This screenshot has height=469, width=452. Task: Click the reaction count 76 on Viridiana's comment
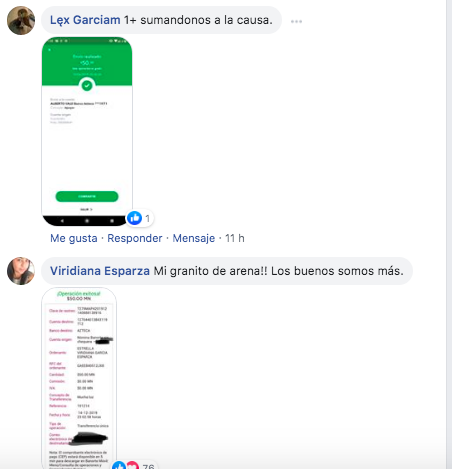148,466
